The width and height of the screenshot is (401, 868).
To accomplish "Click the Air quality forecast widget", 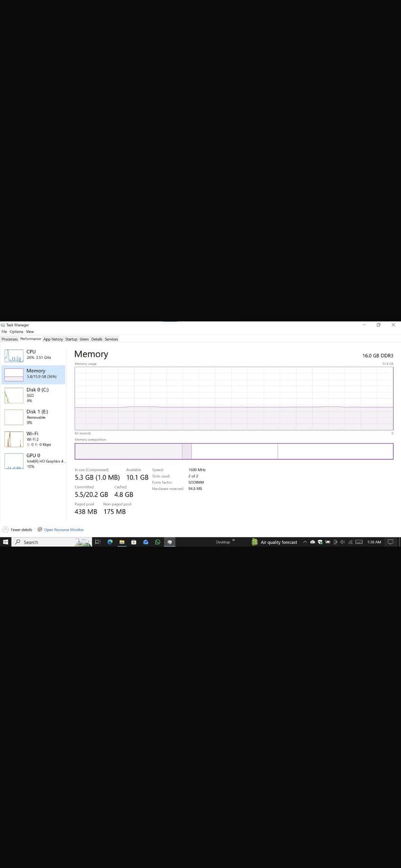I will [274, 542].
